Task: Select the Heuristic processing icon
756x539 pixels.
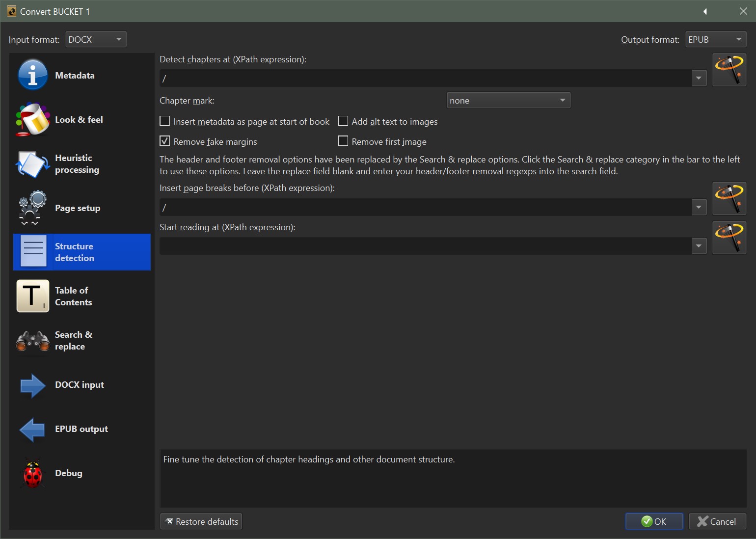Action: pos(32,164)
